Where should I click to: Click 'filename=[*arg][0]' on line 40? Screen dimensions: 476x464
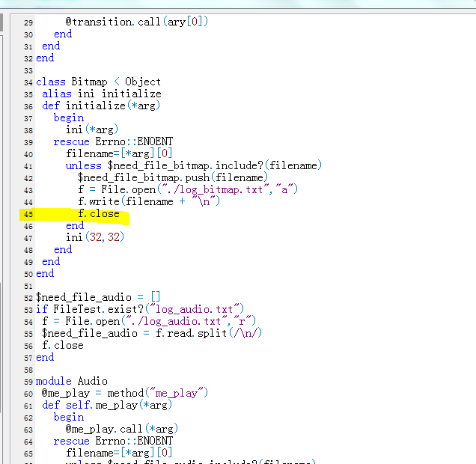119,153
